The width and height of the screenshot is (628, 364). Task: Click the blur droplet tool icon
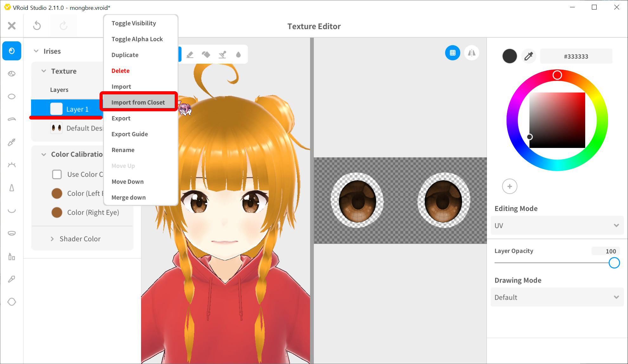coord(238,54)
